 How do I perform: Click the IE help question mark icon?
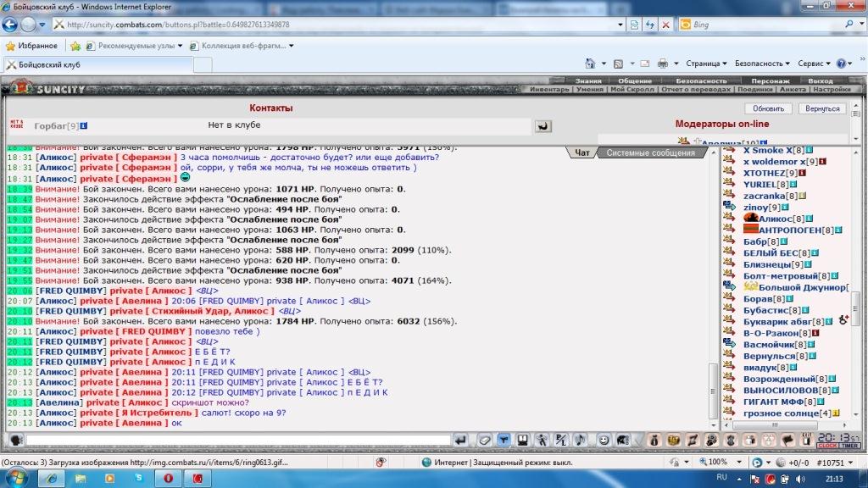point(841,64)
